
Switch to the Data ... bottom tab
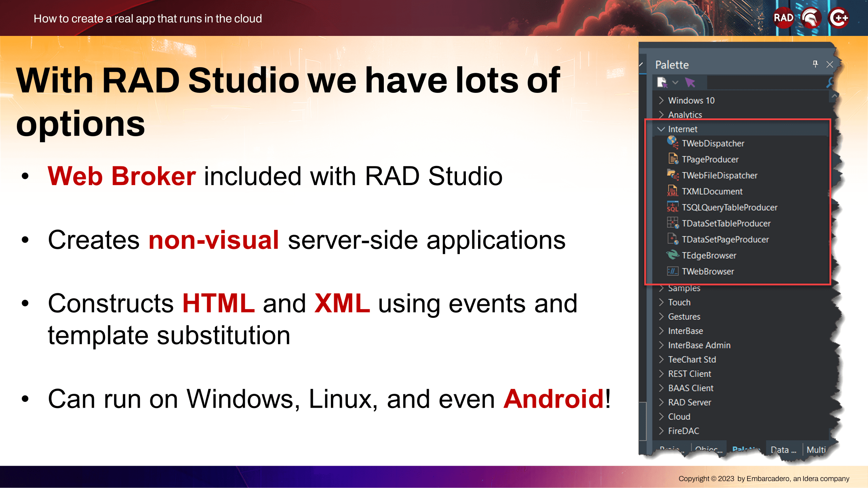(783, 450)
